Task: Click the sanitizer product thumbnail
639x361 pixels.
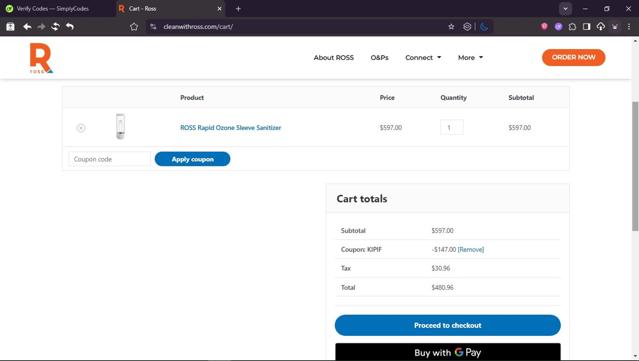Action: [x=120, y=127]
